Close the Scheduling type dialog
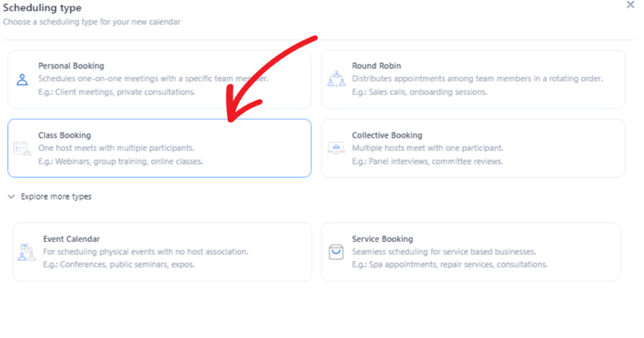Screen dimensions: 644x338 click(x=630, y=5)
